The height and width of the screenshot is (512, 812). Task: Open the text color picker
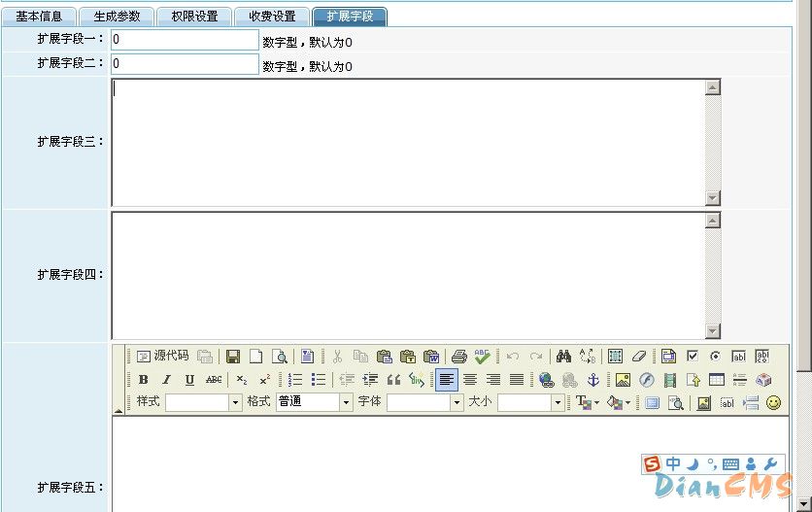(588, 402)
